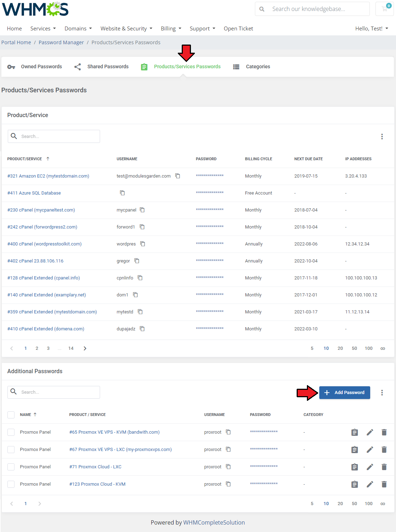The height and width of the screenshot is (532, 396).
Task: Switch to Categories tab
Action: click(252, 66)
